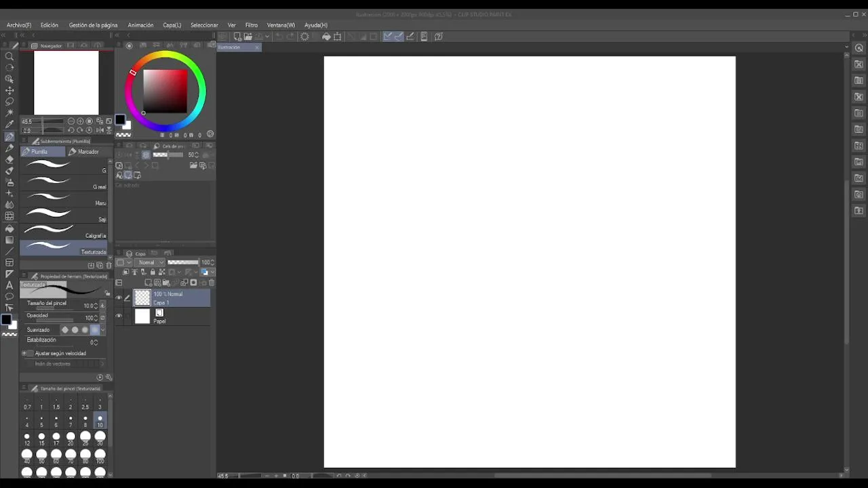
Task: Open Edición menu
Action: pos(50,25)
